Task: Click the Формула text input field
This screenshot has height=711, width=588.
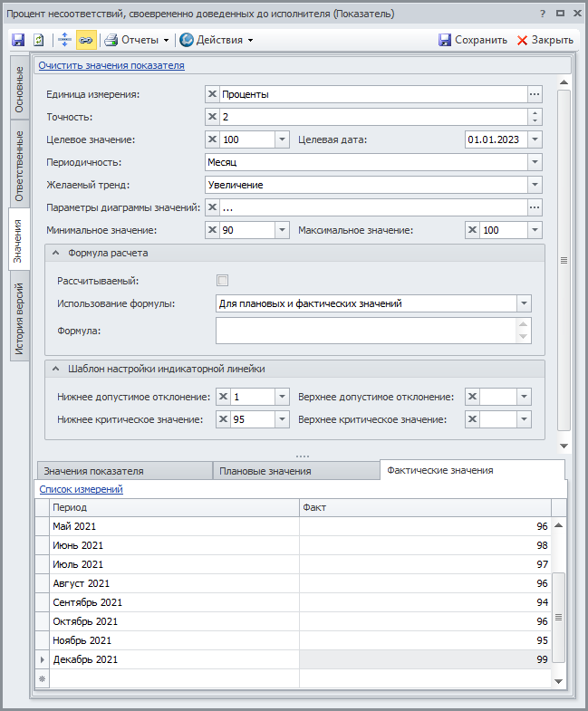Action: click(366, 331)
